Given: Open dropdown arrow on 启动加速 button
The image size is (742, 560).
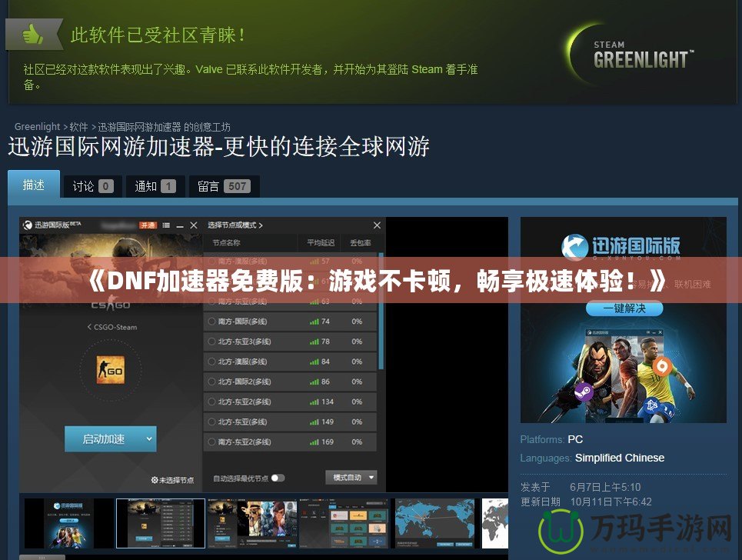Looking at the screenshot, I should point(149,438).
